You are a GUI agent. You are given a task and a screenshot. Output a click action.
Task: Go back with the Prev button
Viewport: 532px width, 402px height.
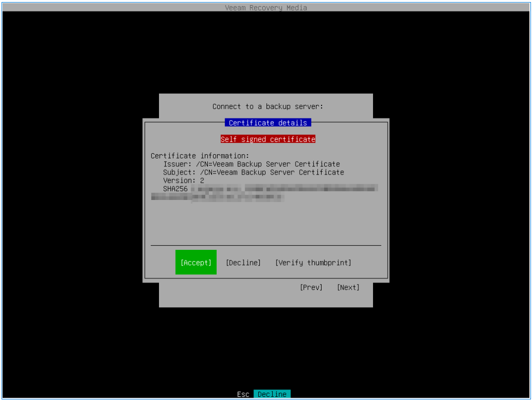pos(311,287)
